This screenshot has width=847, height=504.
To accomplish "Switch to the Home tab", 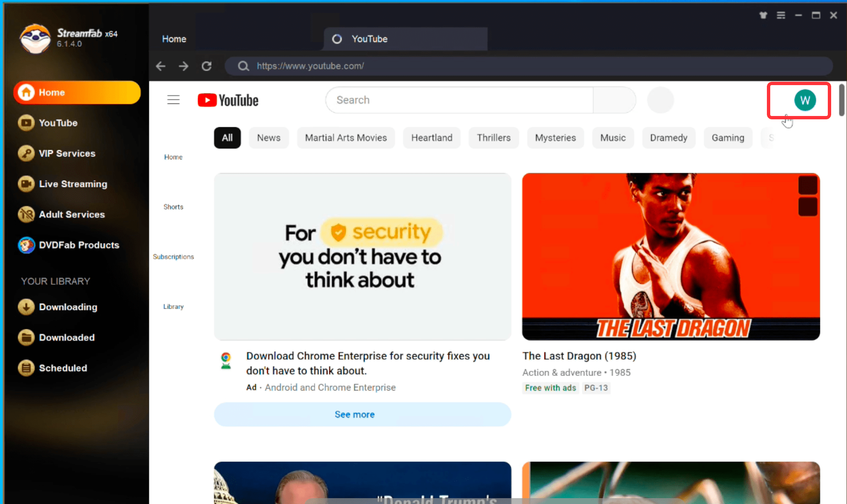I will (174, 39).
